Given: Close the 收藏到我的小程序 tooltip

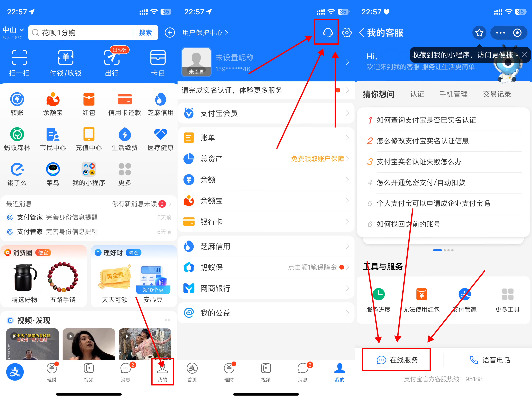Looking at the screenshot, I should 525,55.
